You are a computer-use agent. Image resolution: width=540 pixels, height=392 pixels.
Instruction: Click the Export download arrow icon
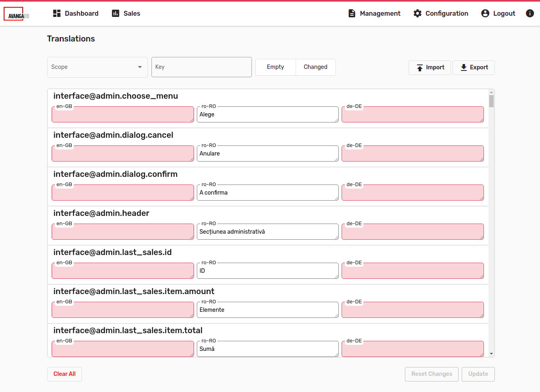point(464,67)
